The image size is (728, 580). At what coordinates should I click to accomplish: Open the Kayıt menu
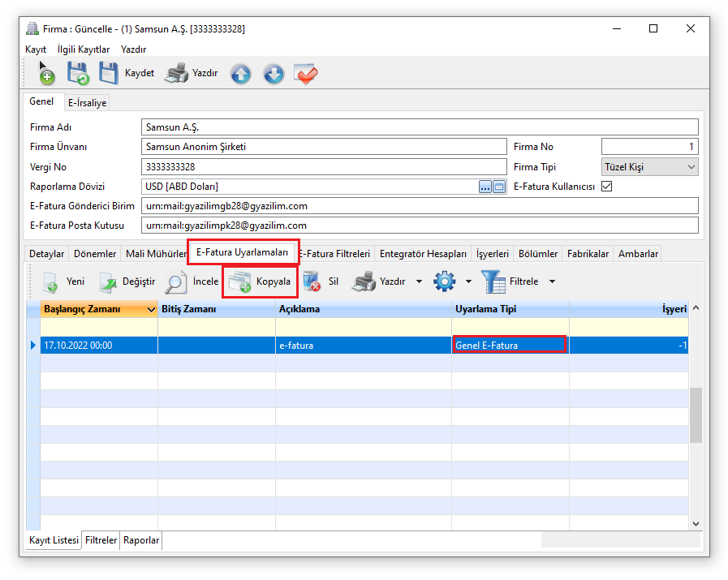[36, 49]
